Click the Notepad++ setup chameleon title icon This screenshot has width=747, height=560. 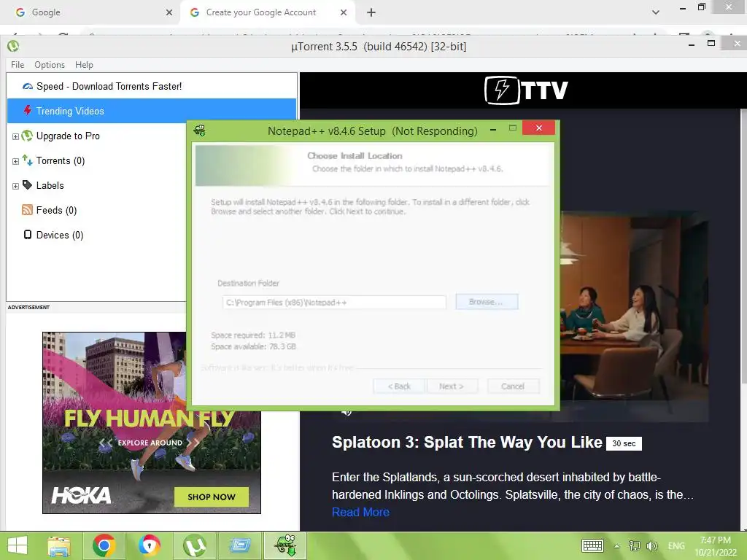(200, 131)
